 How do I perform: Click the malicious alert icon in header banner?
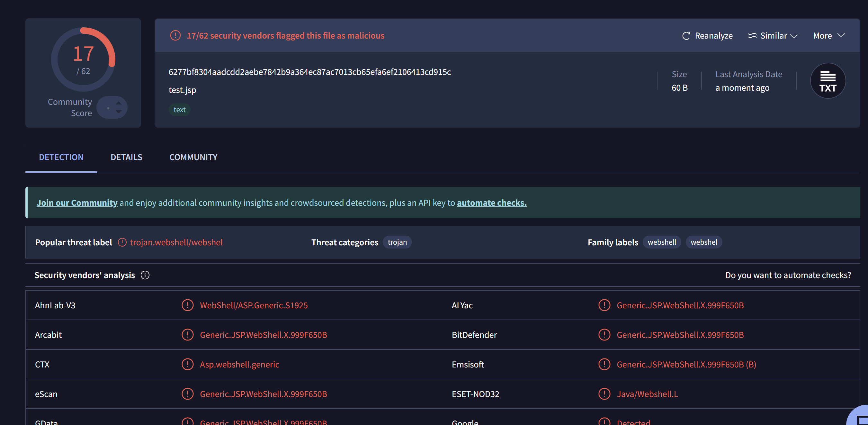point(175,36)
